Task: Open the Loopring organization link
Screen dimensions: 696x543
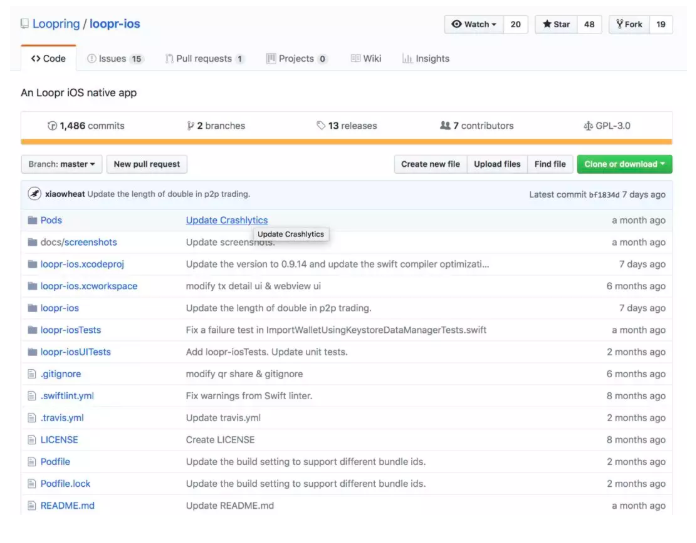Action: (56, 24)
